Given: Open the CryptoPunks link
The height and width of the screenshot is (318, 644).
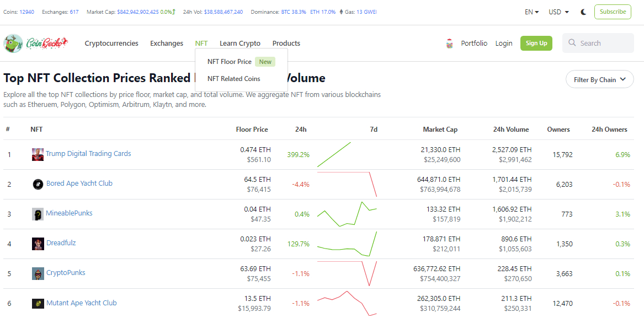Looking at the screenshot, I should 66,272.
